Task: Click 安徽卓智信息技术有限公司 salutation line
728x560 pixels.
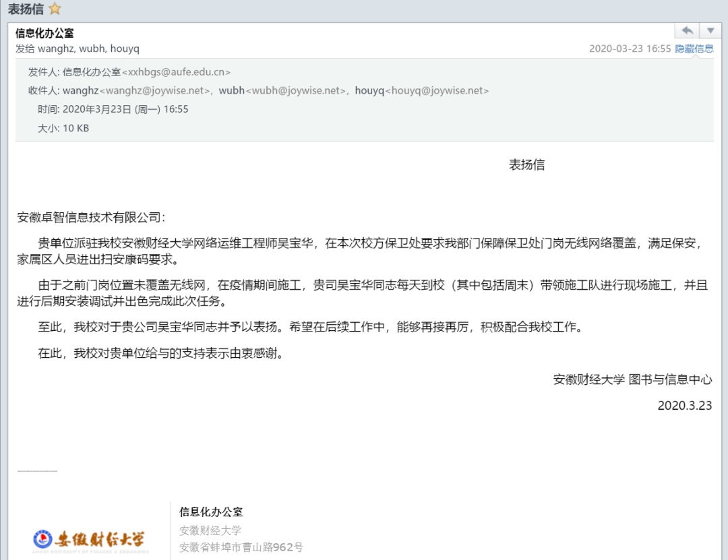Action: coord(91,217)
